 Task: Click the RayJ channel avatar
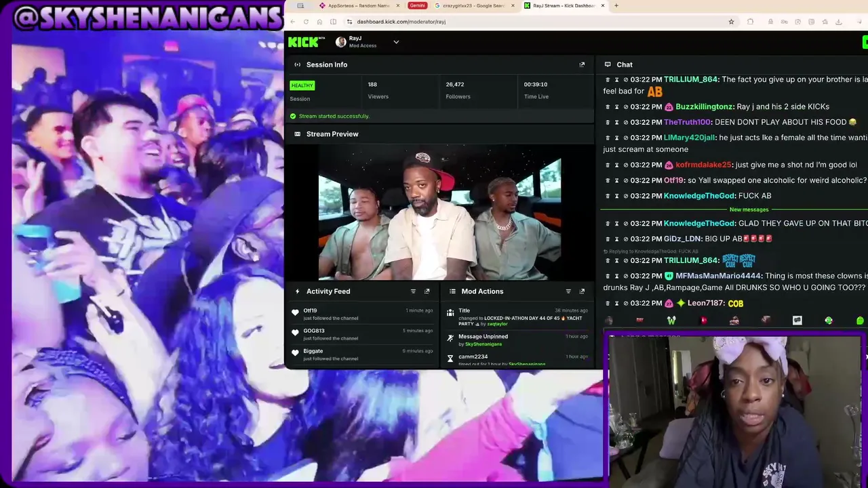(341, 42)
